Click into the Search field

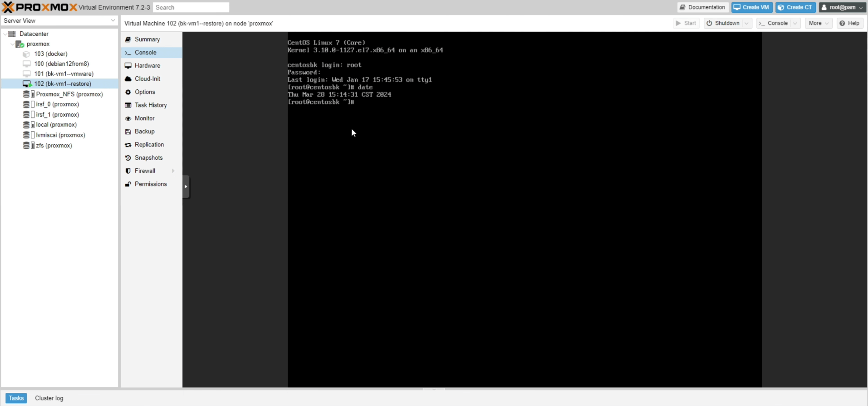pyautogui.click(x=191, y=7)
